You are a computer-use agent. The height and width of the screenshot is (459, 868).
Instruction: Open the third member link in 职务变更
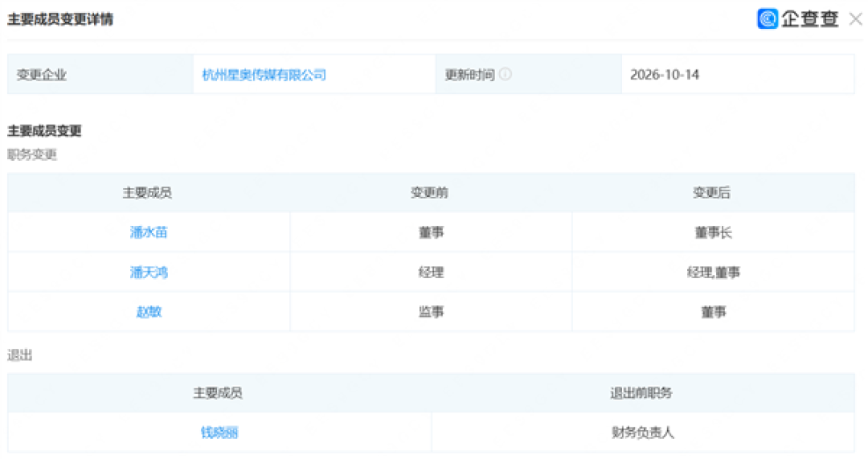pyautogui.click(x=149, y=312)
